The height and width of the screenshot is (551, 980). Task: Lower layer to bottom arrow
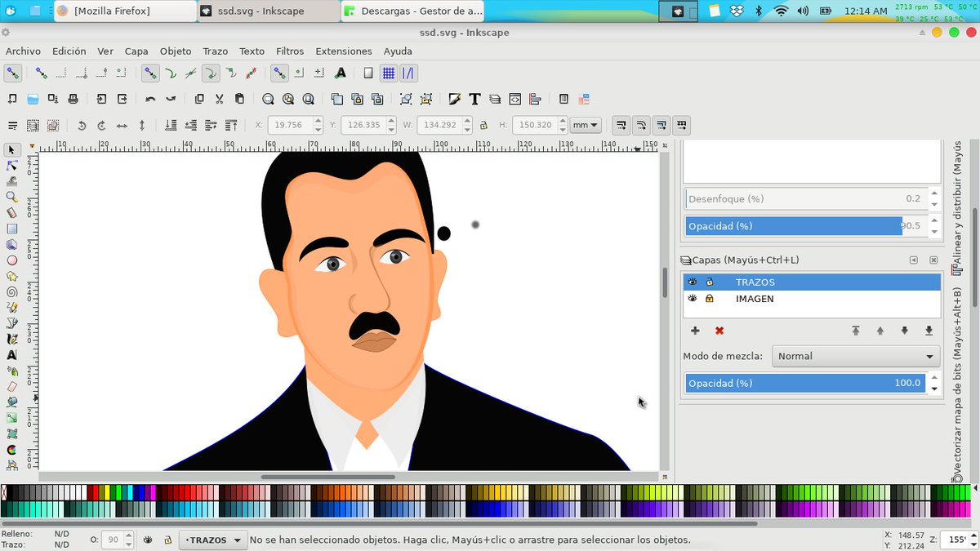click(929, 331)
